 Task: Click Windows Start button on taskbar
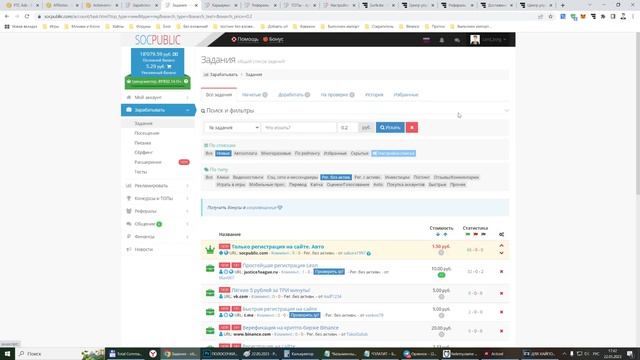coord(7,354)
